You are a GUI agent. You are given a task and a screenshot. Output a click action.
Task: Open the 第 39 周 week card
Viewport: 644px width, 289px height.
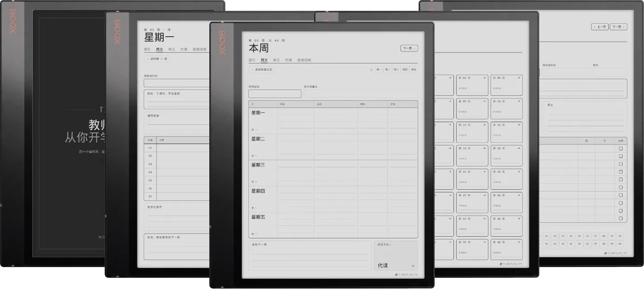tap(472, 249)
